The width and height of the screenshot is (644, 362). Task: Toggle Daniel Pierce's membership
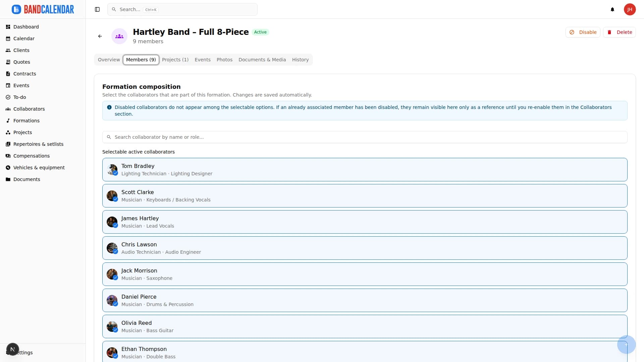point(365,300)
